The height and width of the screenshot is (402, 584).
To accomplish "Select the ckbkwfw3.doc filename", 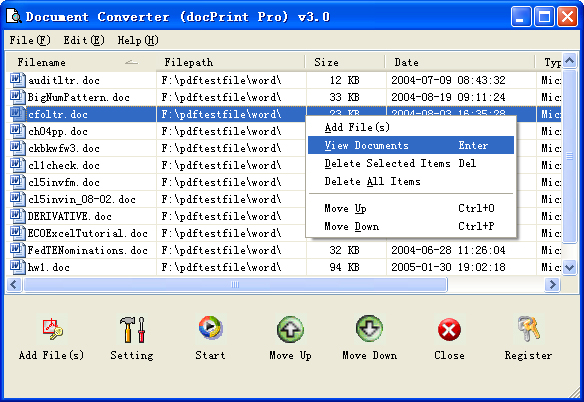I will click(x=64, y=148).
